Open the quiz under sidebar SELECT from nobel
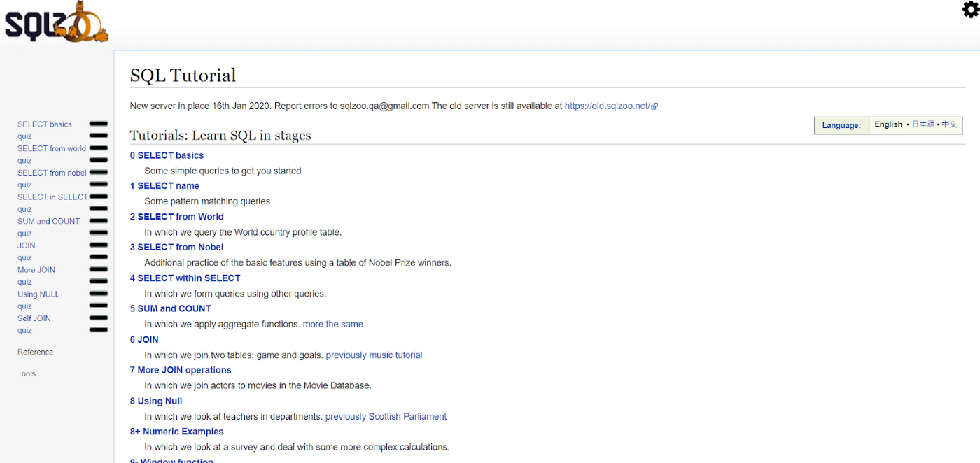The height and width of the screenshot is (463, 980). (x=24, y=185)
